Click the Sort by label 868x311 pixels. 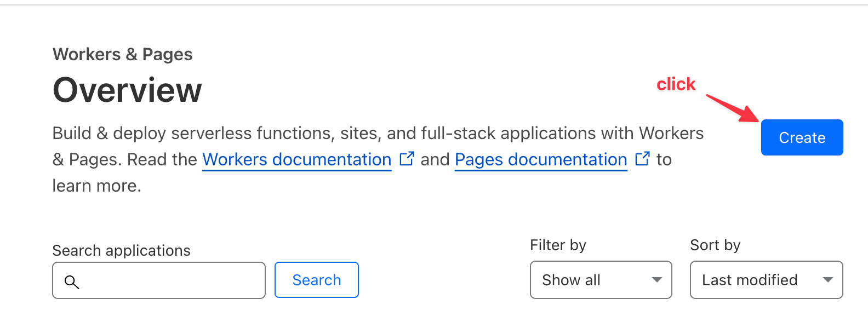click(715, 245)
